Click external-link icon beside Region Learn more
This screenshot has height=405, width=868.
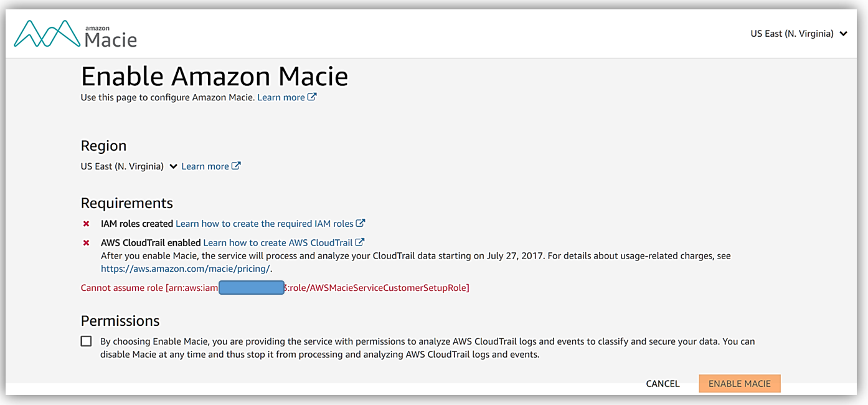coord(236,166)
